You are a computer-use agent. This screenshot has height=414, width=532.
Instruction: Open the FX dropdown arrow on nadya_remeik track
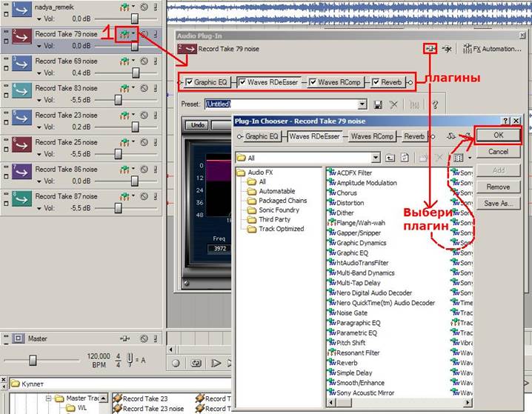pos(133,7)
